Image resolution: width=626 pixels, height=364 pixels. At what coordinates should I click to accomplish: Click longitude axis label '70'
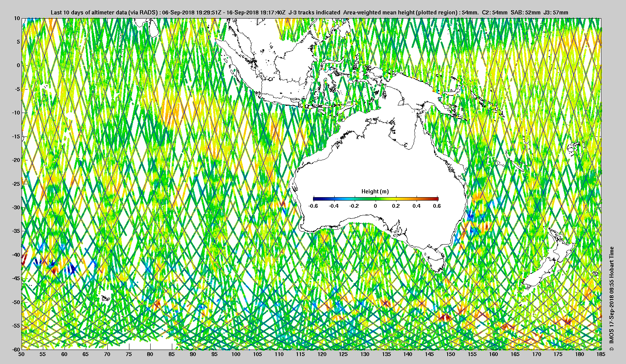click(x=107, y=354)
